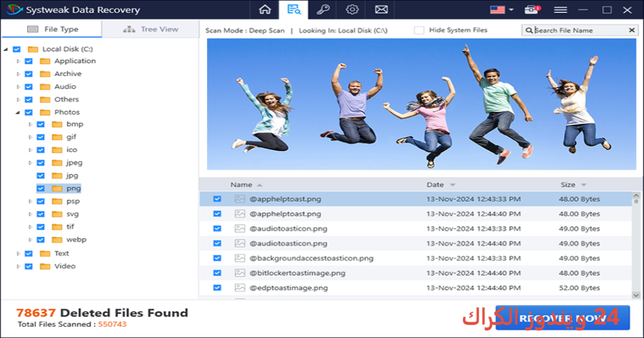Select the svg folder in tree
Image resolution: width=644 pixels, height=338 pixels.
point(72,214)
